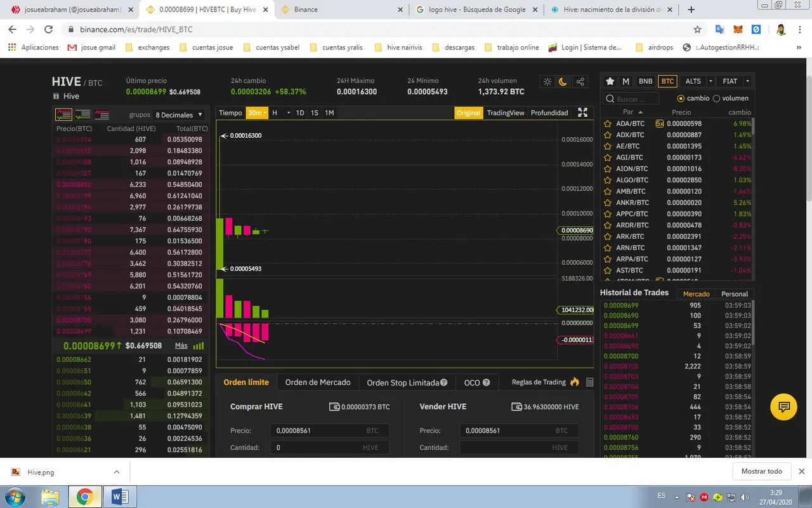
Task: Expand the ALTS market dropdown arrow
Action: [x=710, y=81]
